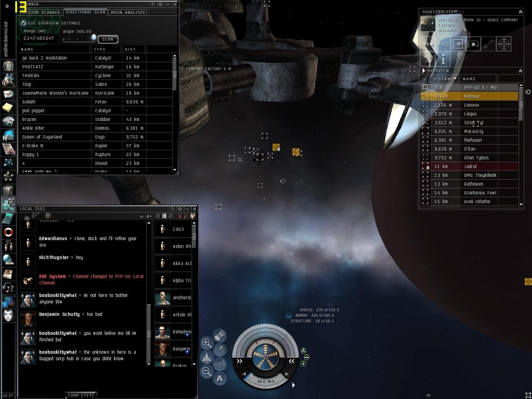
Task: Toggle the member list portrait view in Local
Action: click(x=193, y=216)
